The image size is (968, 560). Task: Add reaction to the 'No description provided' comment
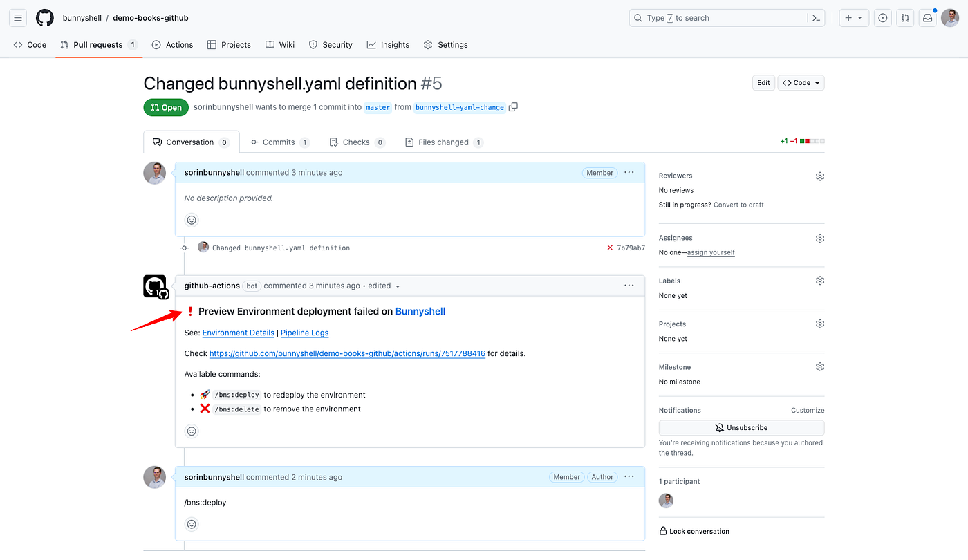(x=192, y=220)
